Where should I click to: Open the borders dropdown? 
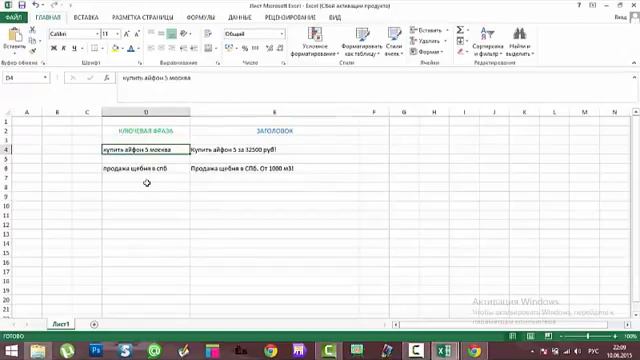tap(102, 49)
